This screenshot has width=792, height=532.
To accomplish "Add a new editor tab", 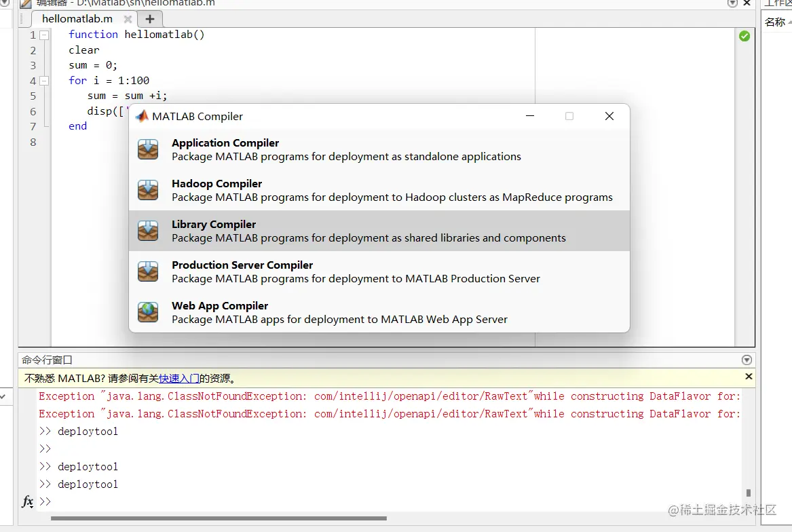I will 150,19.
